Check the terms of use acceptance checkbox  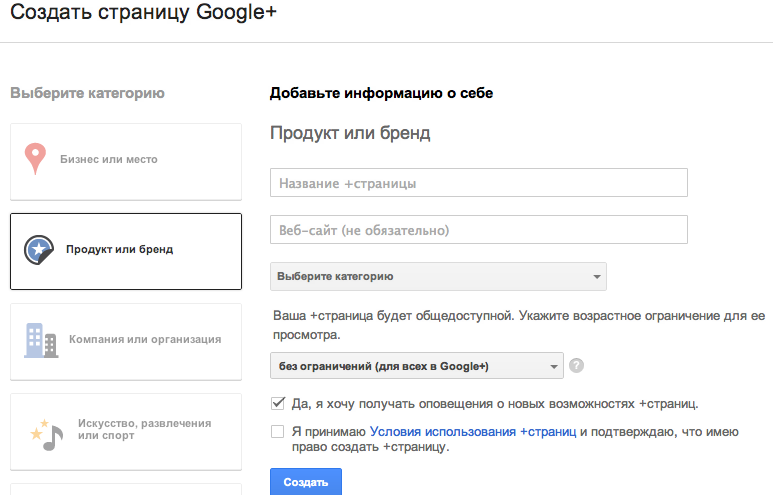277,432
